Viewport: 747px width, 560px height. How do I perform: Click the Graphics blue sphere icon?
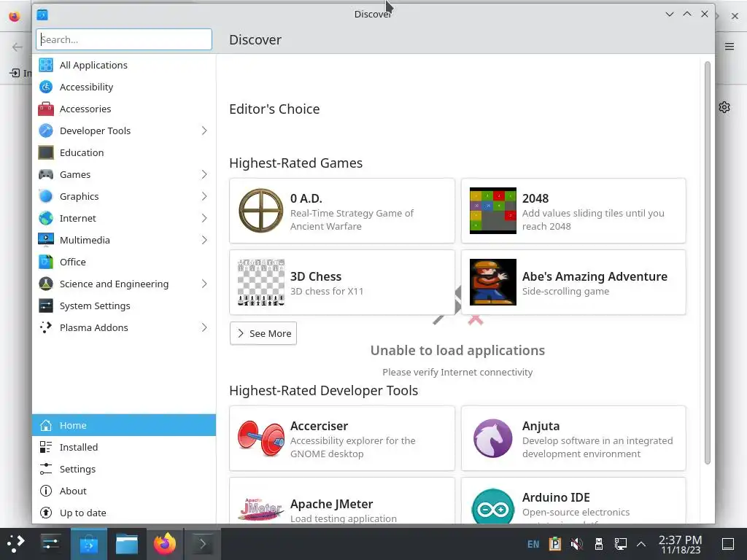46,196
